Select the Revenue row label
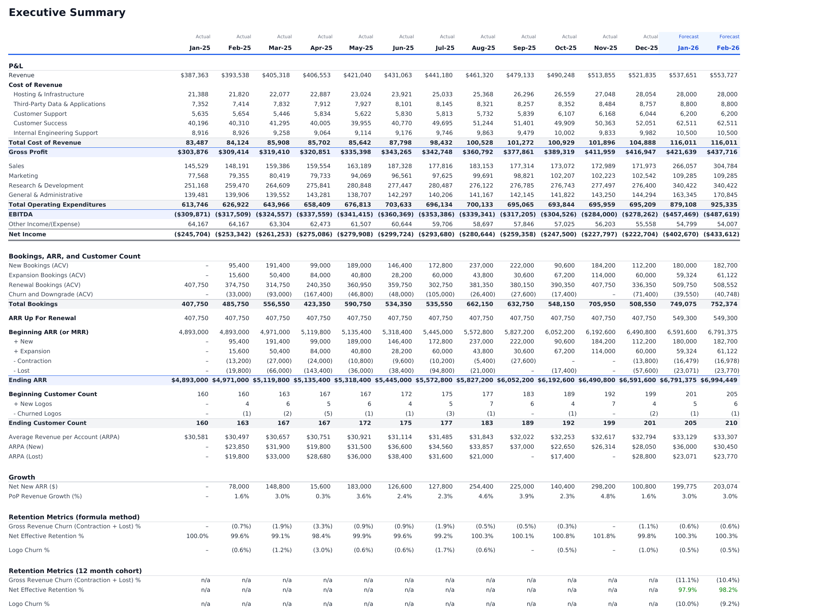Viewport: 840px width, 616px height. tap(21, 75)
